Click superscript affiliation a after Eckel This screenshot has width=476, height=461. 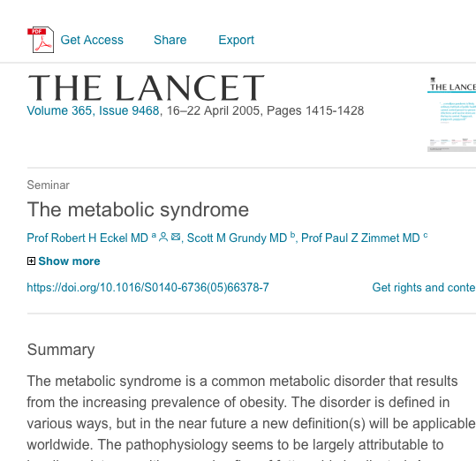[154, 235]
